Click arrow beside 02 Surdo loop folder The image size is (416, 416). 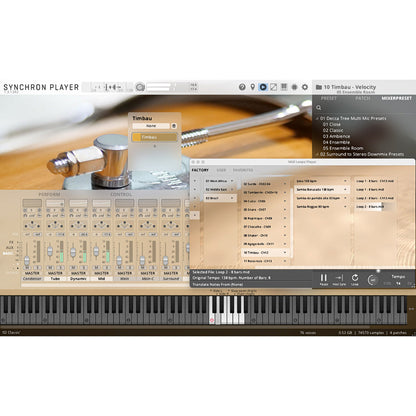click(285, 184)
